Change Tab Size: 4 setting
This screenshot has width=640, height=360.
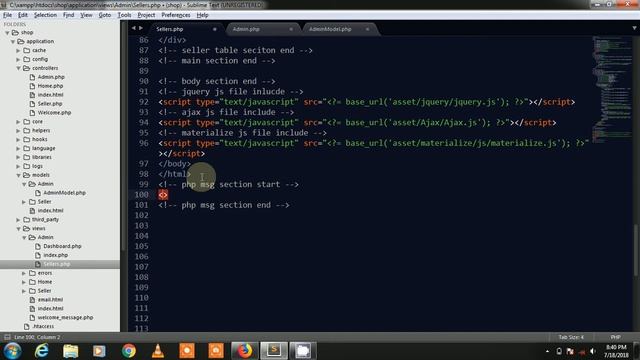point(571,337)
